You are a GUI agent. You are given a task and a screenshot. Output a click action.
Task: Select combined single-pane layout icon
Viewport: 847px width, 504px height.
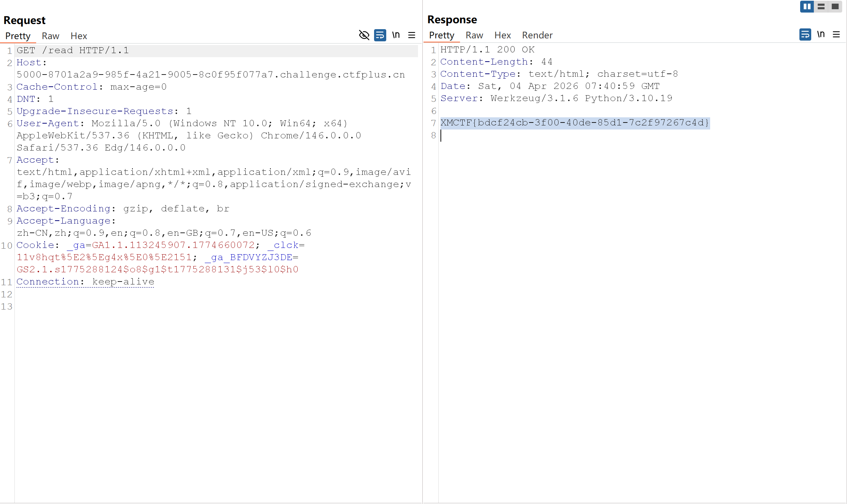click(x=835, y=7)
